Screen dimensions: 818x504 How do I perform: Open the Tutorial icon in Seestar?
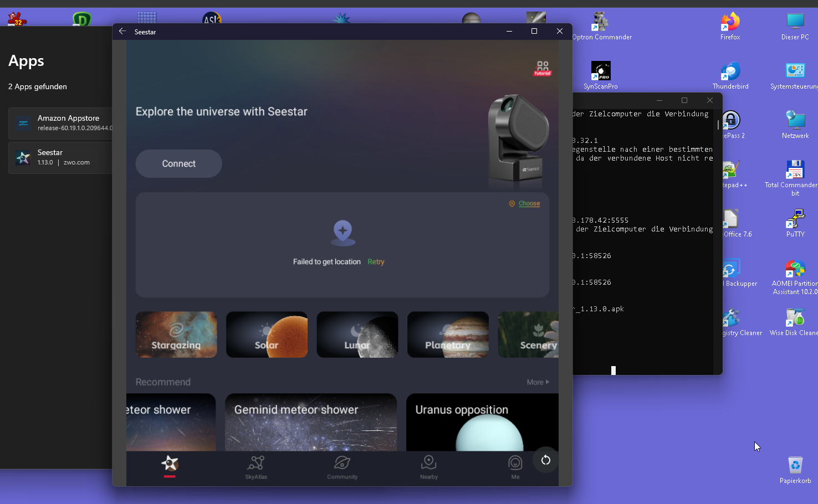(543, 68)
